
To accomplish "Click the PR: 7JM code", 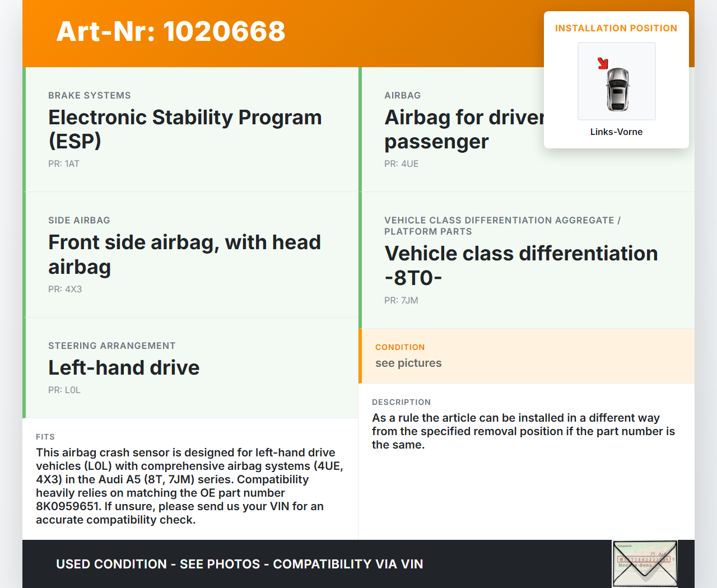I will coord(401,301).
